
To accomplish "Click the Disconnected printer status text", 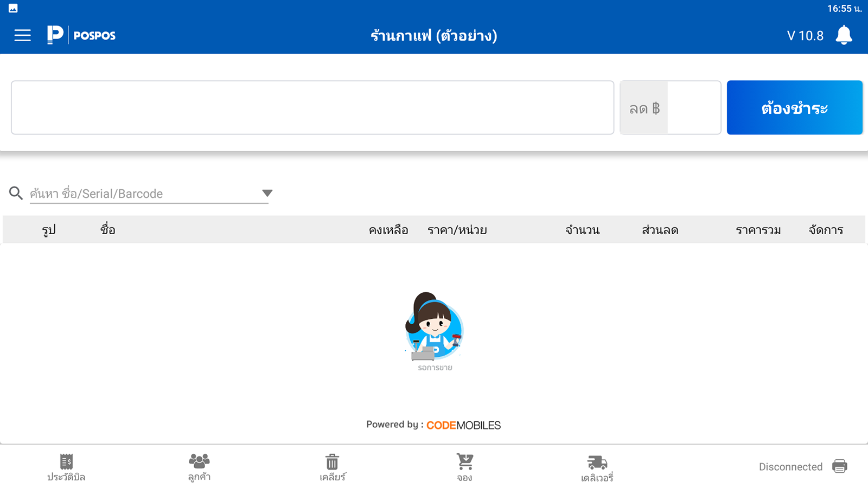I will tap(790, 467).
